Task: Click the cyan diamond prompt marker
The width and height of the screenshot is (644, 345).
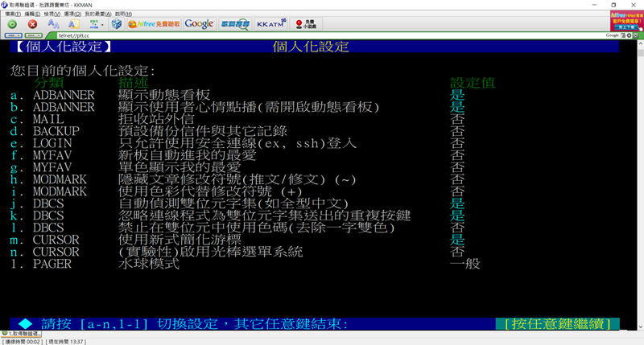Action: 25,323
